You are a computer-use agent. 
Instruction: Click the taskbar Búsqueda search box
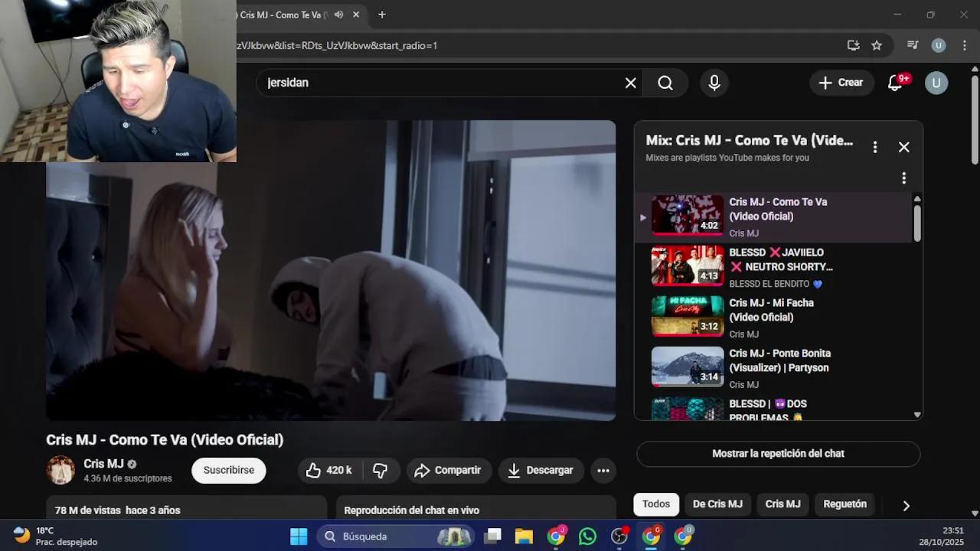[x=397, y=536]
